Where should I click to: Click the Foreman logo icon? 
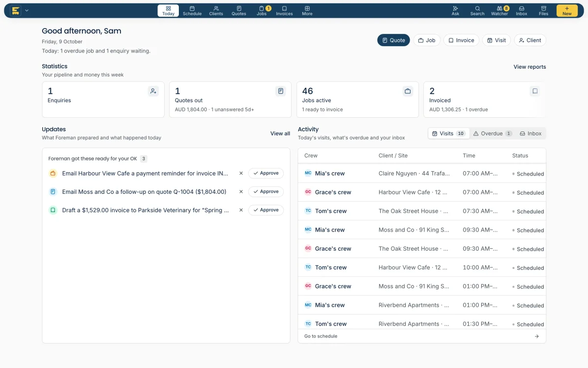(x=16, y=10)
